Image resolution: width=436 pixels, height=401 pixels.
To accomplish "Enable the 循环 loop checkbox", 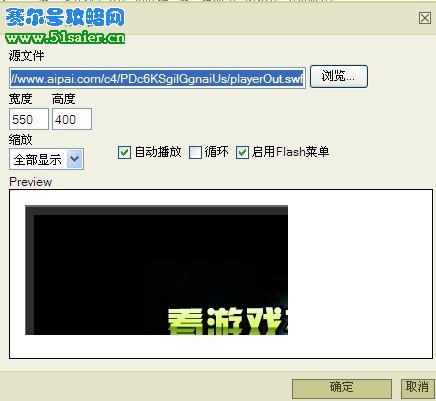I will 195,153.
